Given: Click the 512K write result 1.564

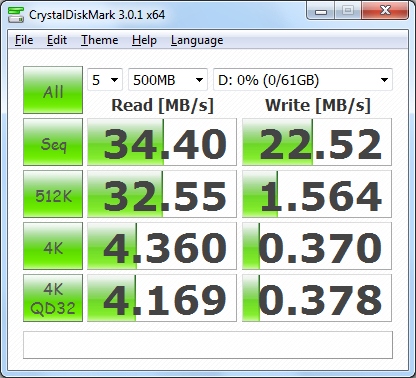Looking at the screenshot, I should point(317,194).
